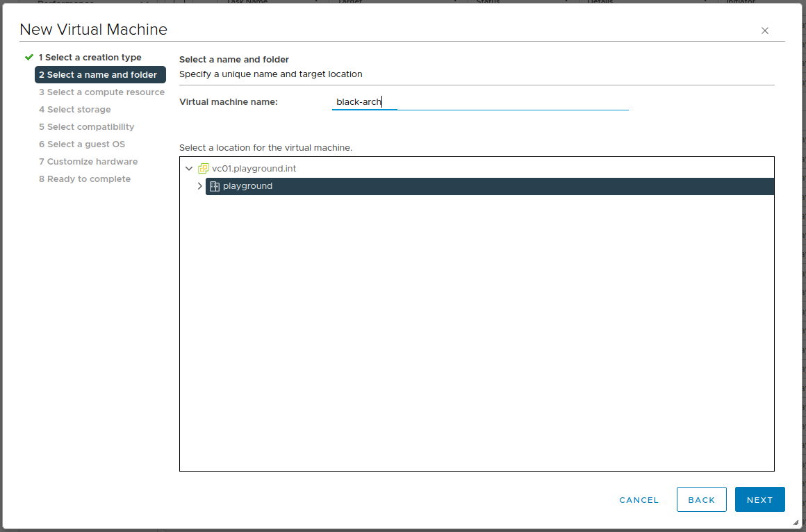The image size is (806, 532).
Task: Click the playground datacenter icon
Action: (215, 186)
